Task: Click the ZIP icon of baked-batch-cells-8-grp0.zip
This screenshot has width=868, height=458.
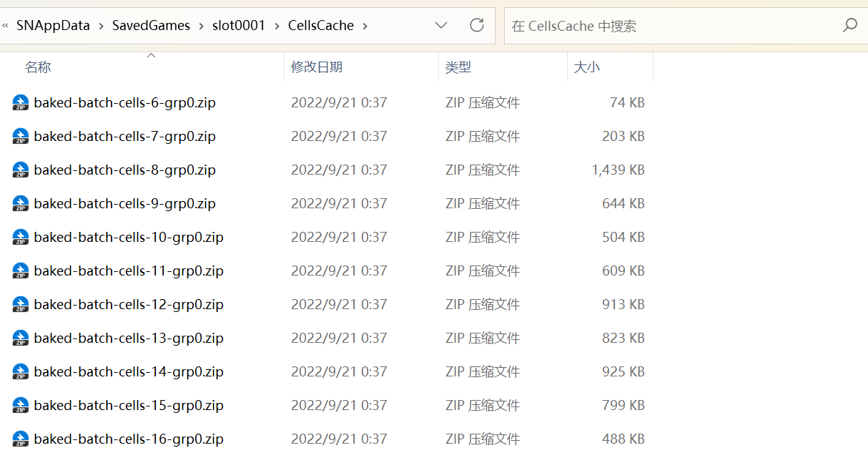Action: (x=20, y=170)
